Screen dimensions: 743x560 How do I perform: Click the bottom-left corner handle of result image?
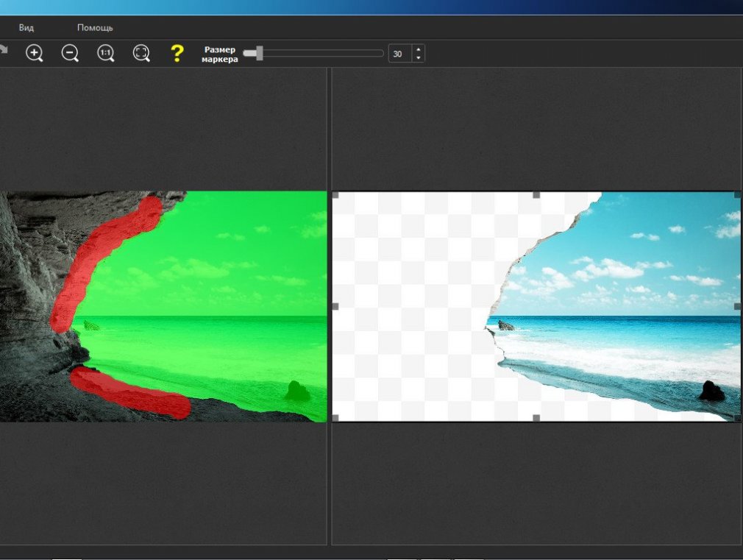coord(335,418)
